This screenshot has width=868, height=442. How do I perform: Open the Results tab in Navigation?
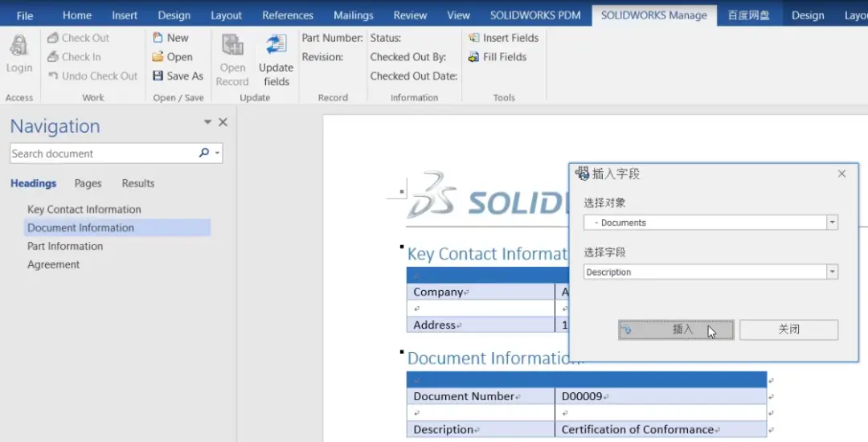[x=137, y=183]
